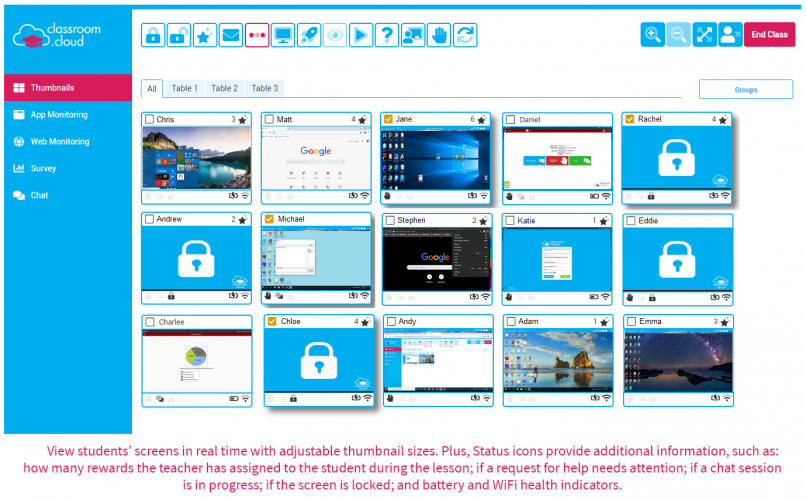The image size is (806, 500).
Task: Zoom in thumbnail size
Action: 653,35
